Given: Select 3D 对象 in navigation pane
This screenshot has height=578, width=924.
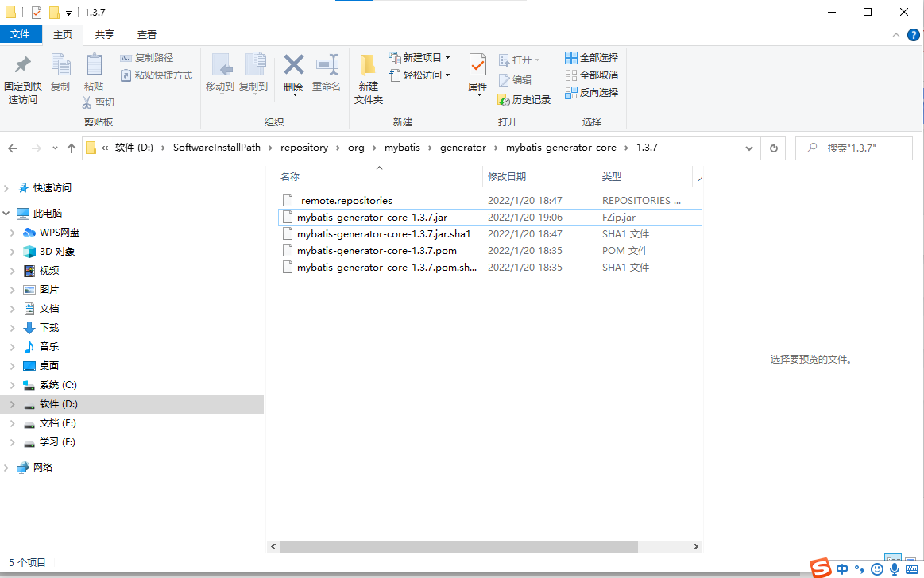Looking at the screenshot, I should (56, 252).
